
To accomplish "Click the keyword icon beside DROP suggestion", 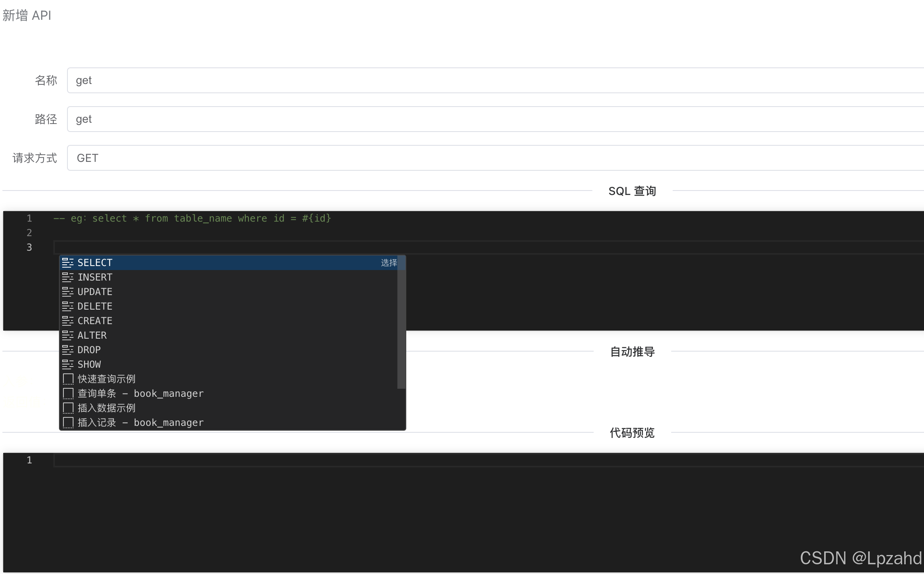I will (x=68, y=350).
